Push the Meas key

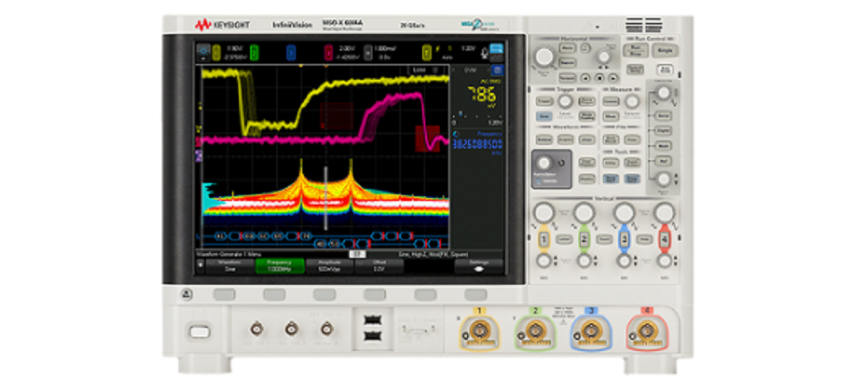point(611,116)
